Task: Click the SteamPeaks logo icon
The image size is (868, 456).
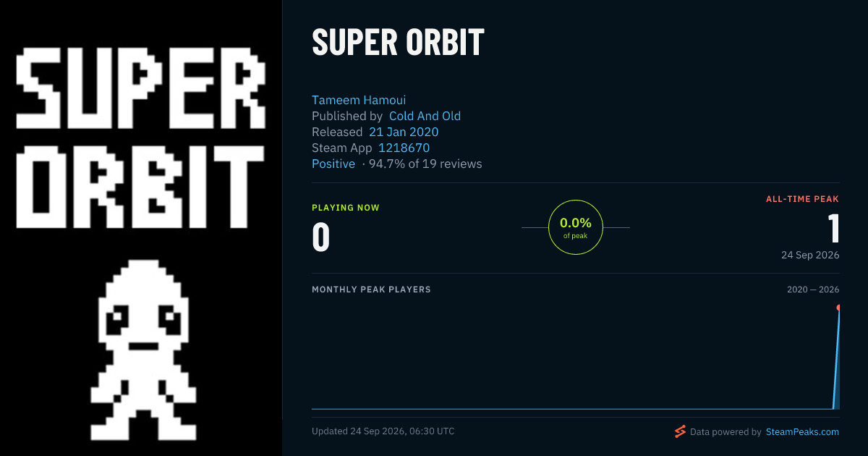Action: pyautogui.click(x=680, y=432)
